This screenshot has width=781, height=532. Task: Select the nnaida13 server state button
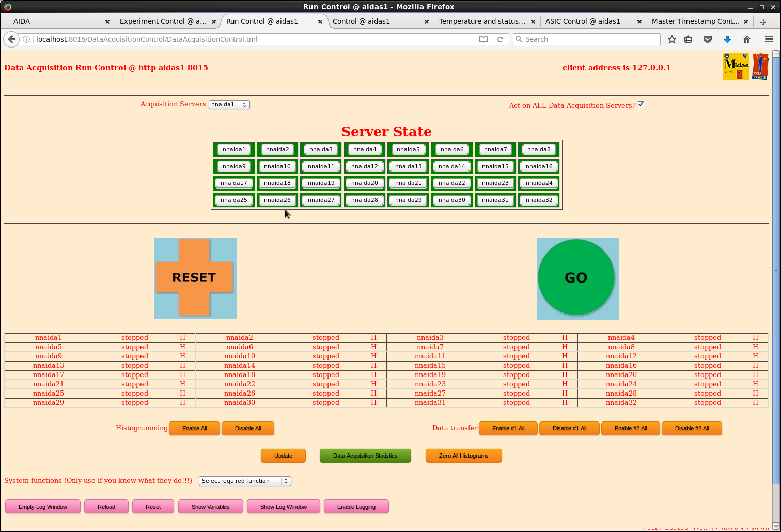[x=408, y=166]
